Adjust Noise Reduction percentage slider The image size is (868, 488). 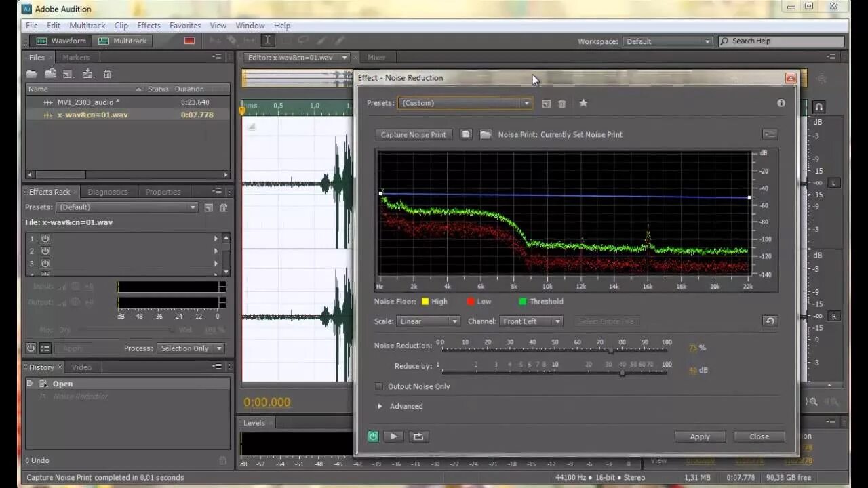click(611, 350)
